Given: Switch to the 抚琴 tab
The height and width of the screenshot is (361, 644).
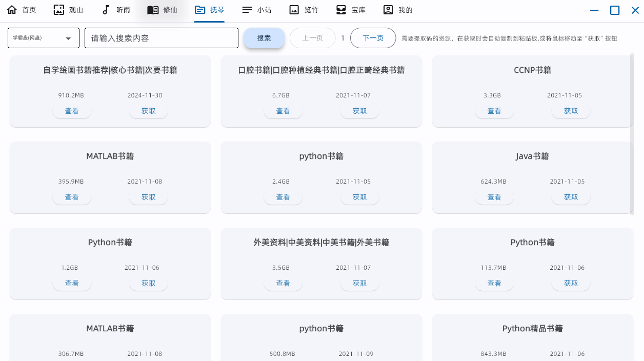Looking at the screenshot, I should click(x=209, y=10).
